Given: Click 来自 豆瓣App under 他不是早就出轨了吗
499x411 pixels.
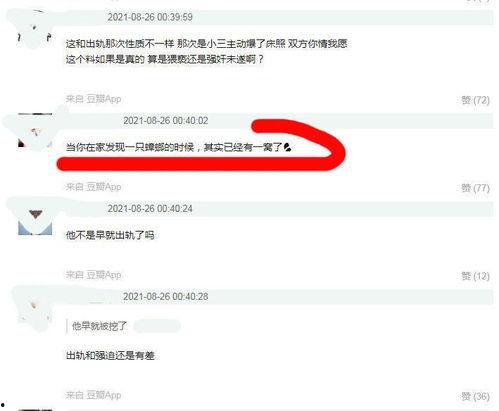Looking at the screenshot, I should 93,275.
